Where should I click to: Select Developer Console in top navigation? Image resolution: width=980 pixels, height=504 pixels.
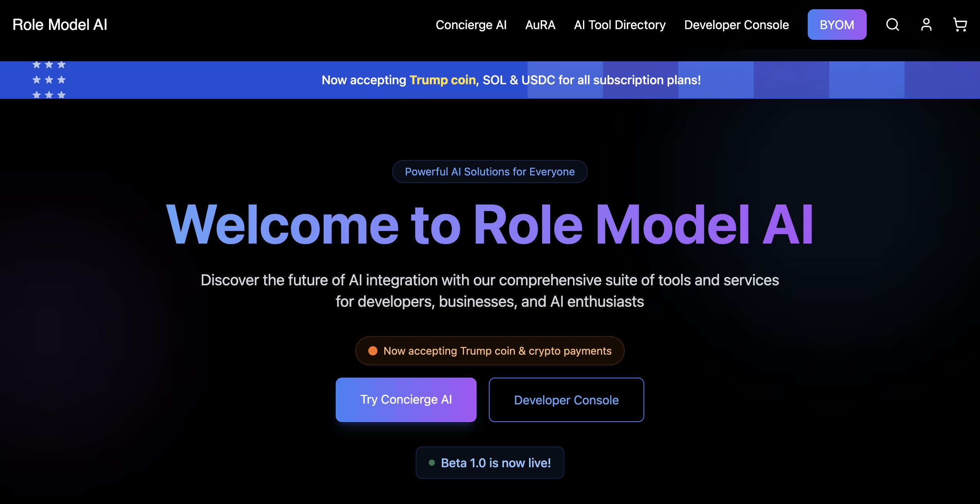tap(736, 25)
